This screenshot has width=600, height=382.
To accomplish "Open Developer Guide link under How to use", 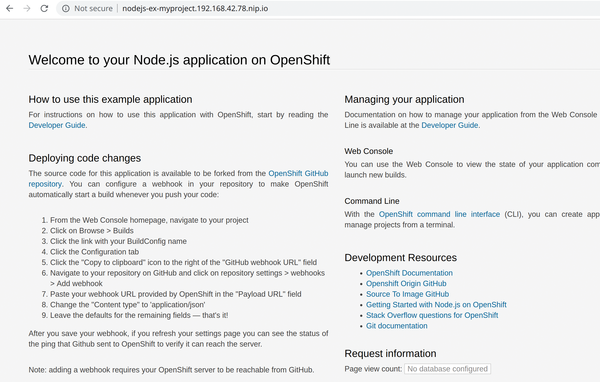I will click(x=57, y=125).
